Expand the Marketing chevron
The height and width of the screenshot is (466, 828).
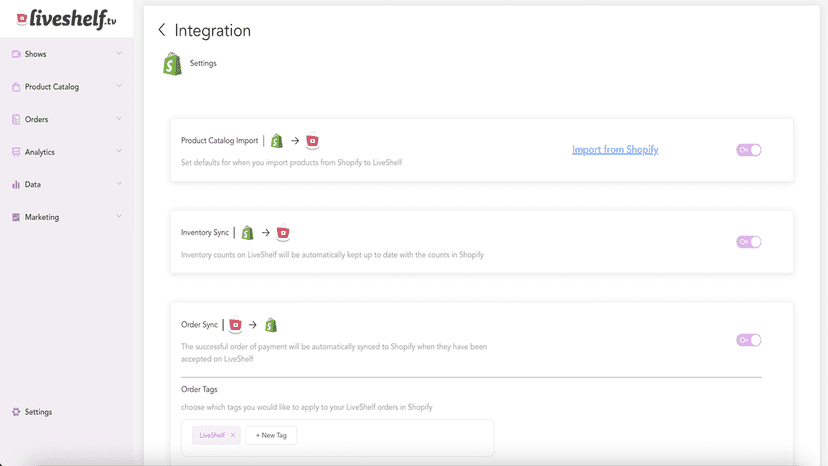coord(119,217)
